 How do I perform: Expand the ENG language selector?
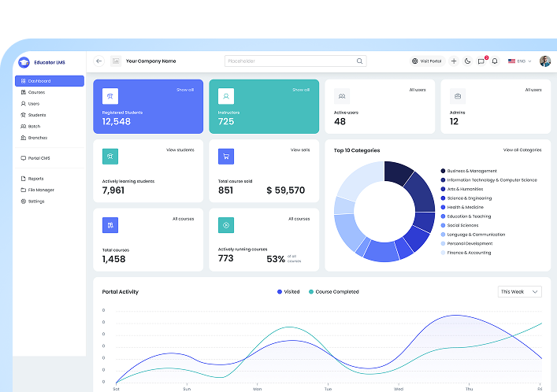520,61
